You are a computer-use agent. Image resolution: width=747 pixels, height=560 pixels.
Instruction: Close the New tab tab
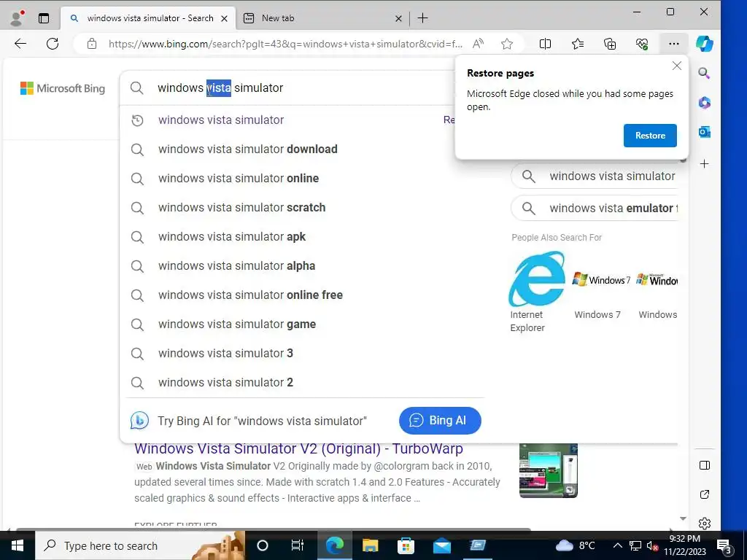pyautogui.click(x=399, y=18)
